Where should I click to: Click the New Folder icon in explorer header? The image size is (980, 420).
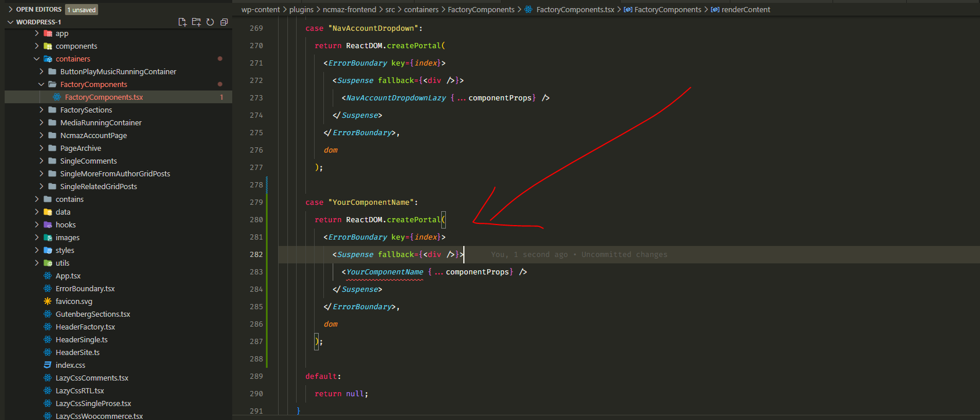coord(196,22)
